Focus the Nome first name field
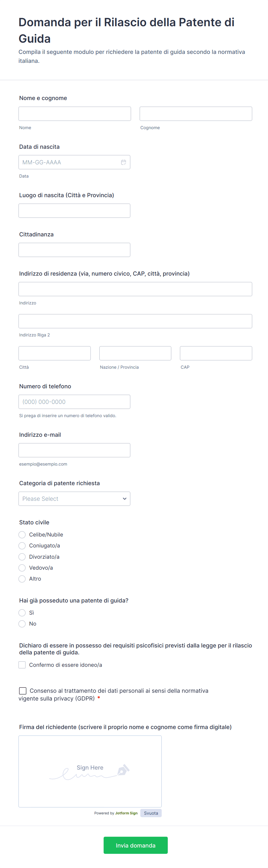This screenshot has height=868, width=268. tap(74, 114)
